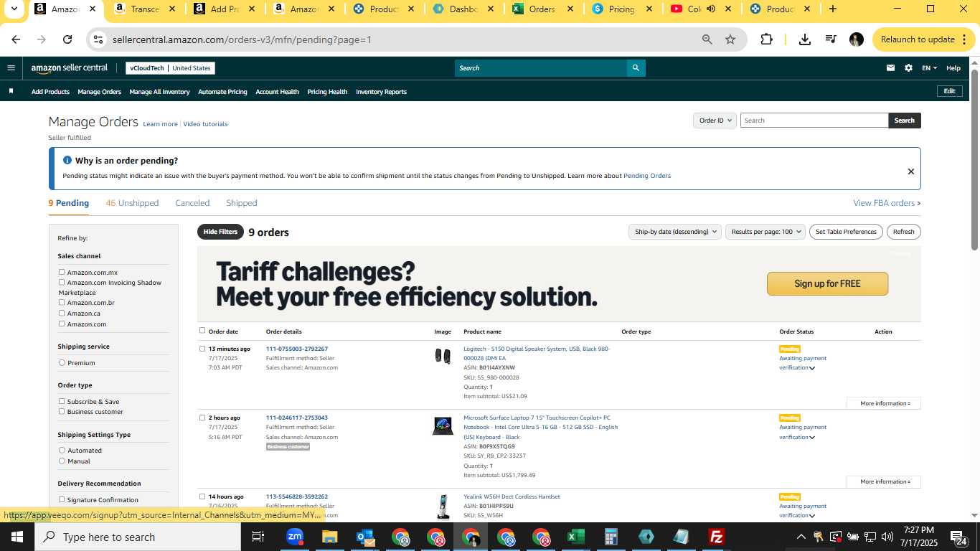Select Manual shipping settings type

click(62, 461)
